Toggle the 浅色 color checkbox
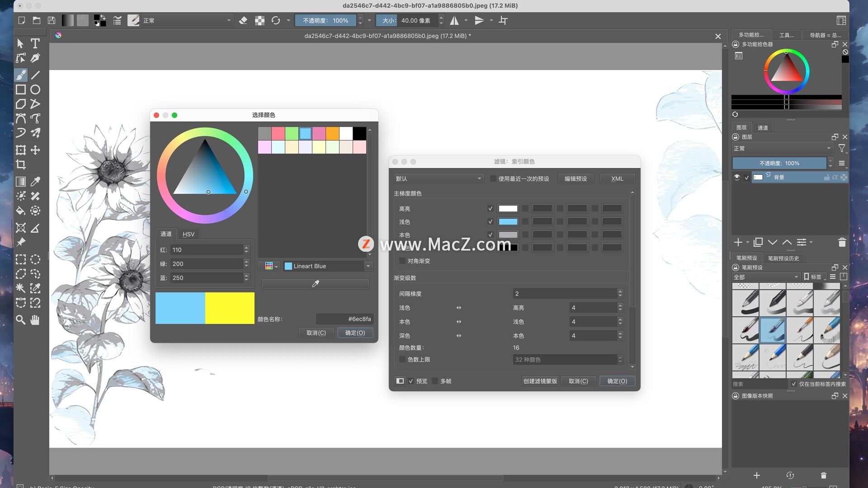The height and width of the screenshot is (488, 868). pos(490,222)
